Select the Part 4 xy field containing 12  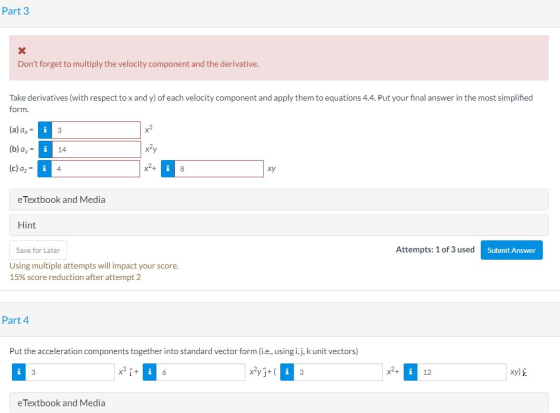pyautogui.click(x=462, y=372)
